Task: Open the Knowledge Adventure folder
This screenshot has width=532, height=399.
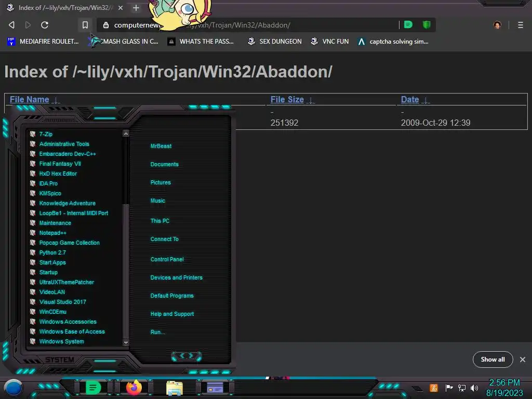Action: 67,203
